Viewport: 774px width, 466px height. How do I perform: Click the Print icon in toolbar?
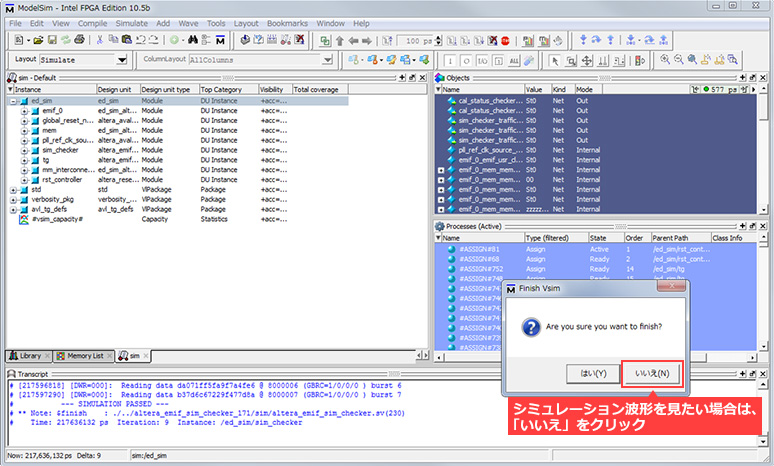[x=77, y=40]
